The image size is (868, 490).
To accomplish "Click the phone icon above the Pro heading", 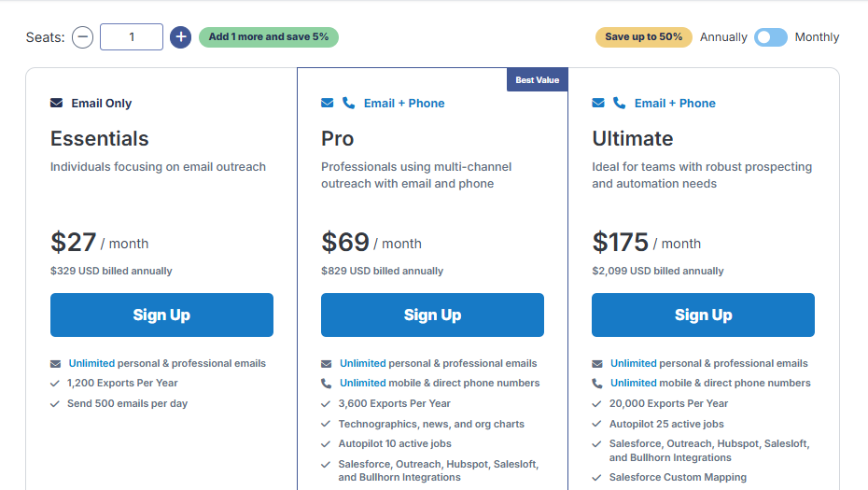I will 348,103.
